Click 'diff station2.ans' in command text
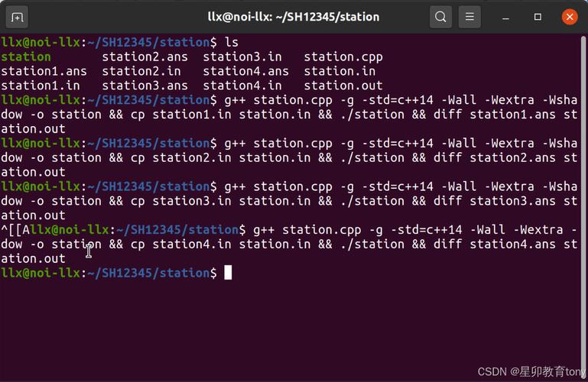The image size is (588, 382). tap(495, 157)
